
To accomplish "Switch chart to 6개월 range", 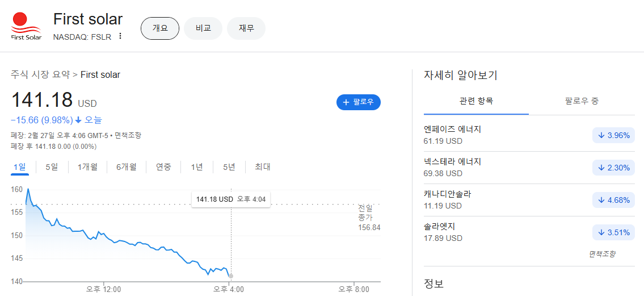I will tap(126, 167).
